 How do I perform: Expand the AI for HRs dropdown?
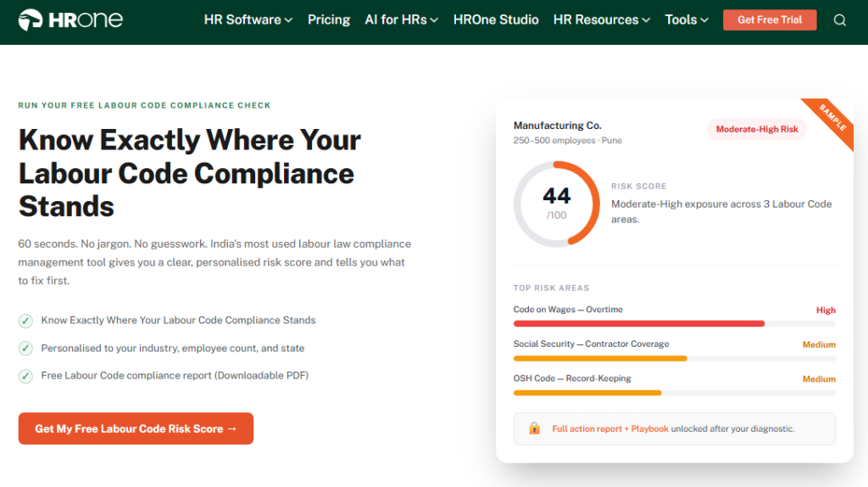pyautogui.click(x=401, y=20)
